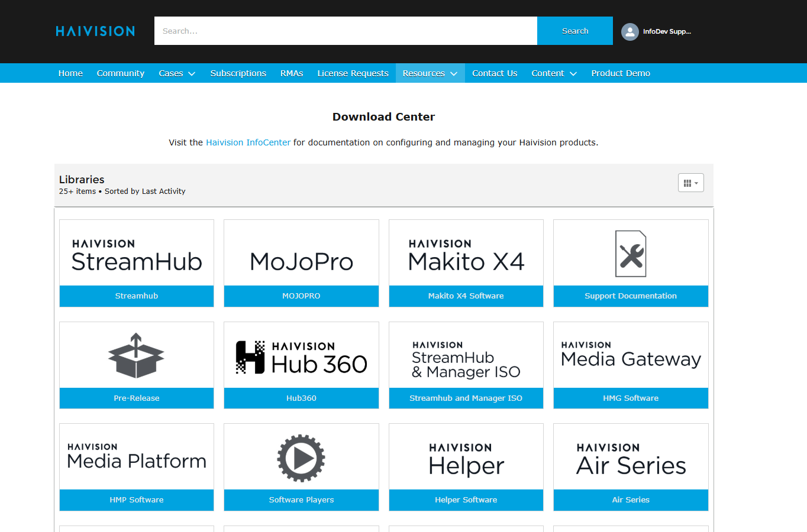Image resolution: width=807 pixels, height=532 pixels.
Task: Go to the Community tab
Action: coord(121,73)
